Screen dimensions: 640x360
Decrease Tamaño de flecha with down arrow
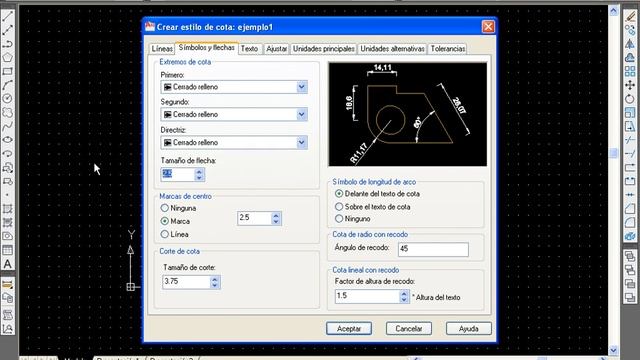click(x=199, y=178)
